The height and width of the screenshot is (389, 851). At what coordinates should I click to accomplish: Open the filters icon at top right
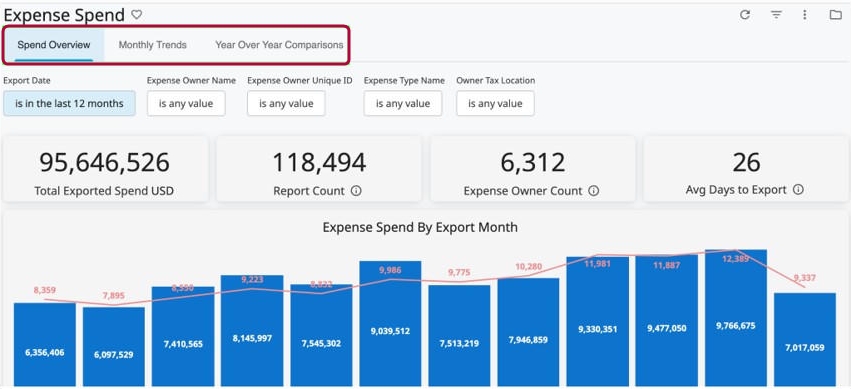coord(777,15)
